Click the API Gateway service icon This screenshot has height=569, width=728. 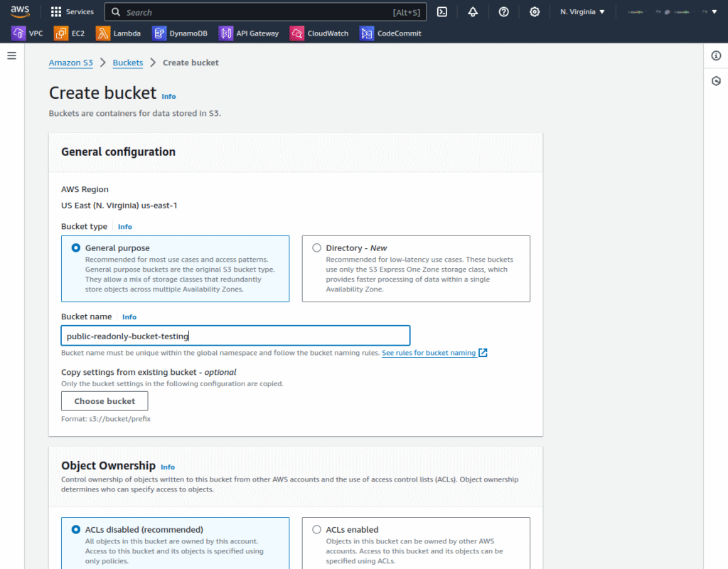[226, 33]
